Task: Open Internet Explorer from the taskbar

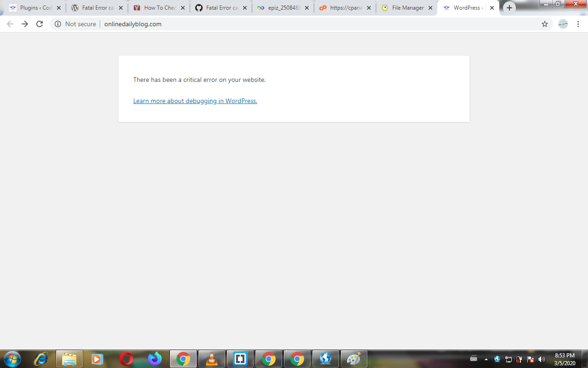Action: (40, 358)
